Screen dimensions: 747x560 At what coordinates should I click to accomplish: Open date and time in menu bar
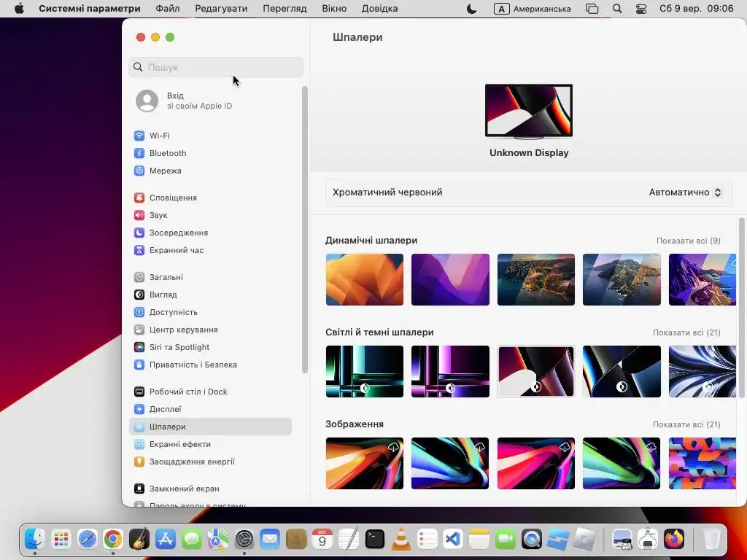697,9
